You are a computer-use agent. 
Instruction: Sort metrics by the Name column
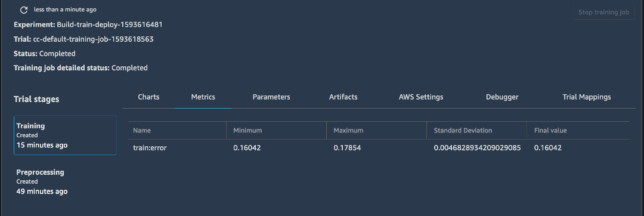tap(142, 131)
